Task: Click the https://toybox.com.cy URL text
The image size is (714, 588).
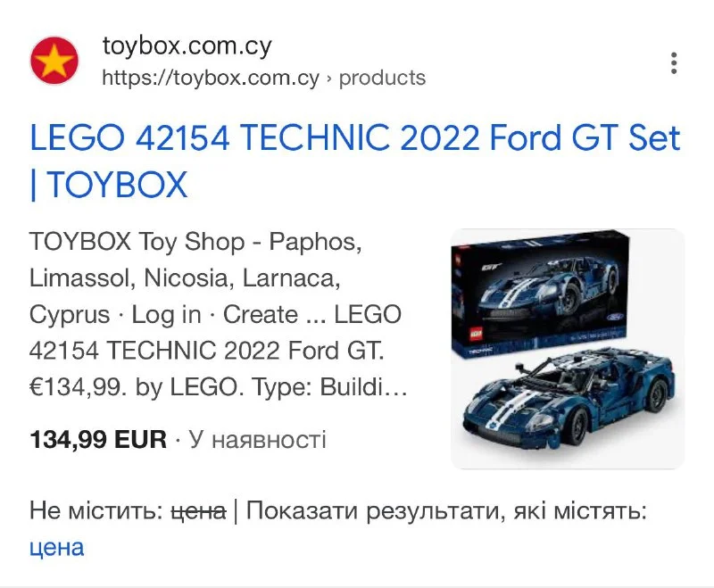Action: pos(211,78)
